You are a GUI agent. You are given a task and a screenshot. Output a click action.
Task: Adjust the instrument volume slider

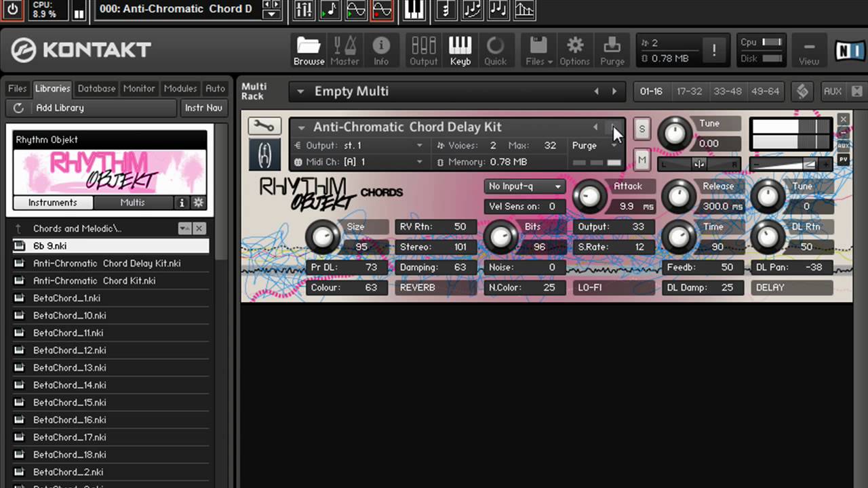(x=791, y=164)
